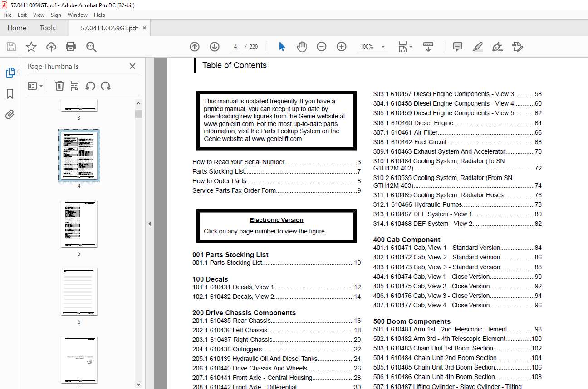Add a comment sticky note
This screenshot has height=389, width=588.
458,47
